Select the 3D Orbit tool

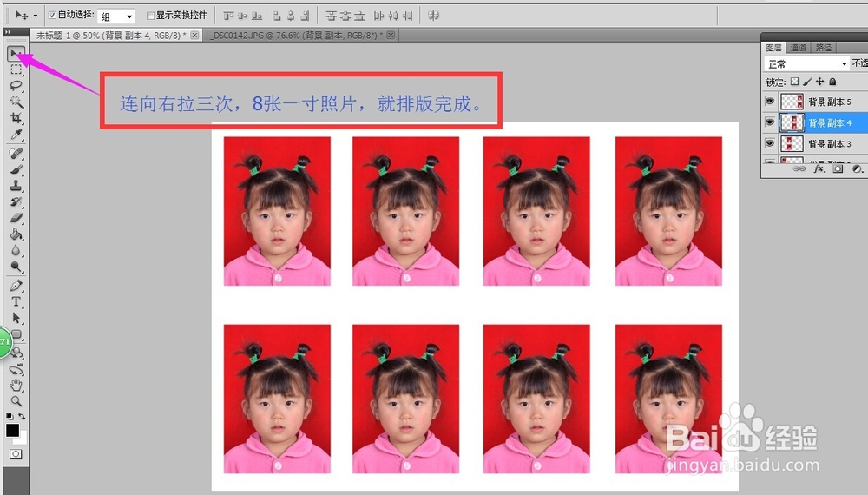tap(16, 369)
